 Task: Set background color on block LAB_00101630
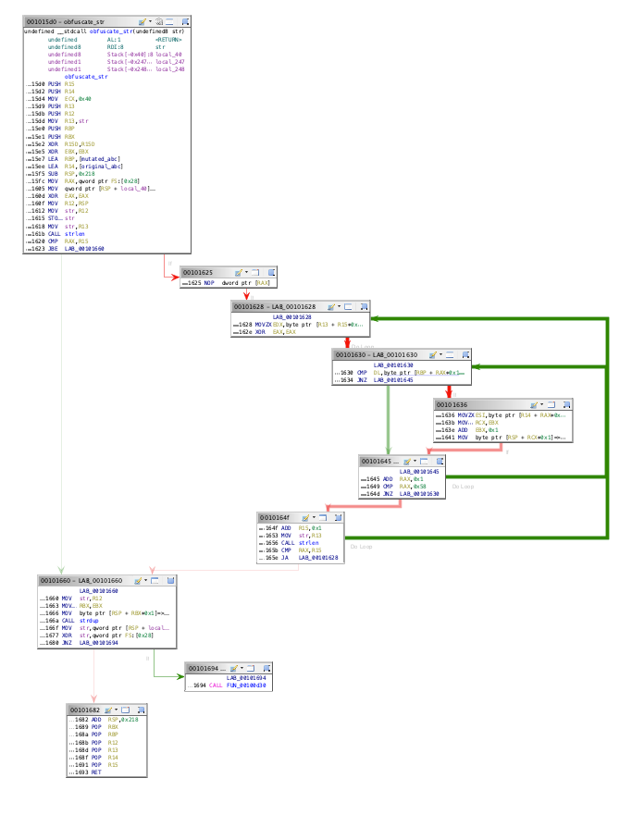432,355
